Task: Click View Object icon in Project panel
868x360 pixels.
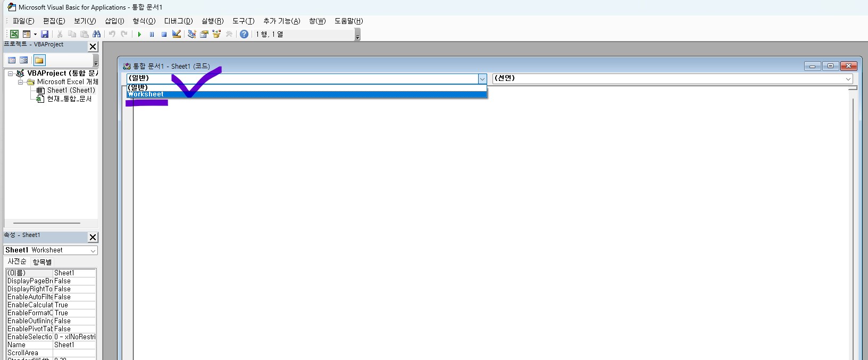Action: tap(23, 60)
